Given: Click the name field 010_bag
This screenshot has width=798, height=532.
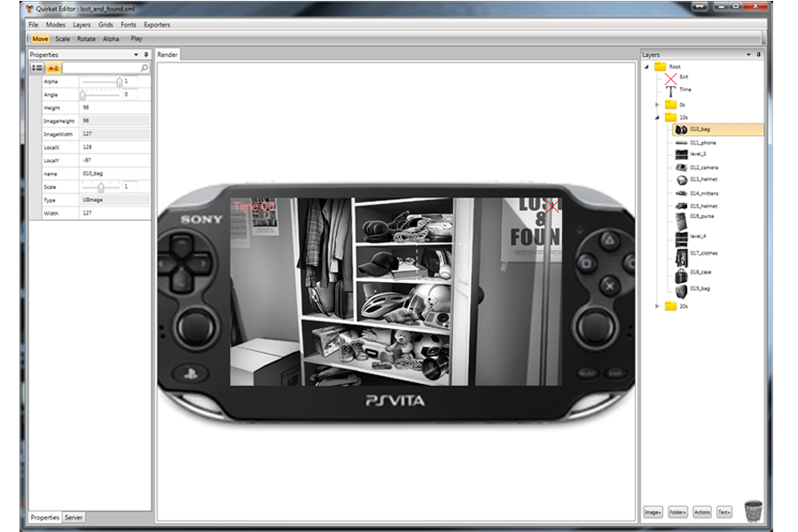Looking at the screenshot, I should [115, 174].
